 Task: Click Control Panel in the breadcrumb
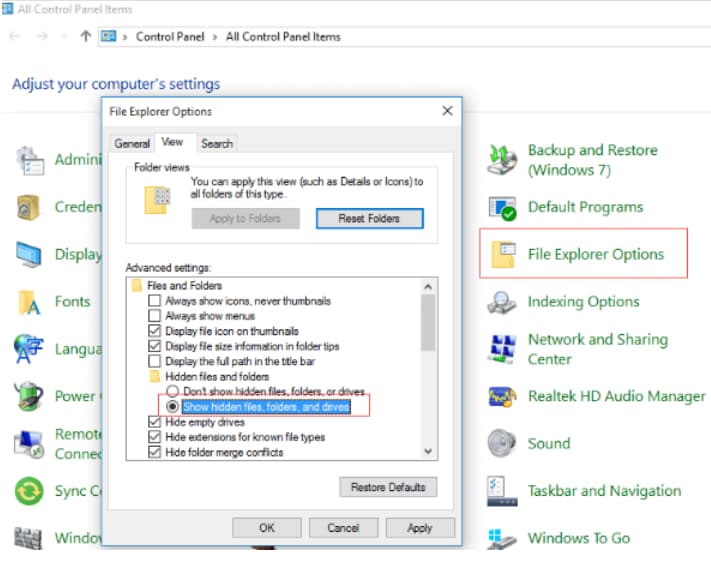tap(170, 37)
